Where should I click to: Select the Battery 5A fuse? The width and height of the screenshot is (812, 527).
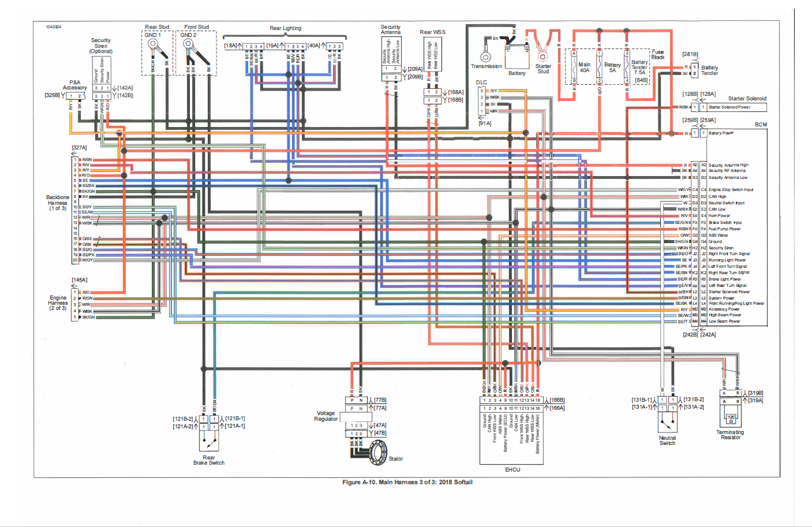[x=600, y=68]
